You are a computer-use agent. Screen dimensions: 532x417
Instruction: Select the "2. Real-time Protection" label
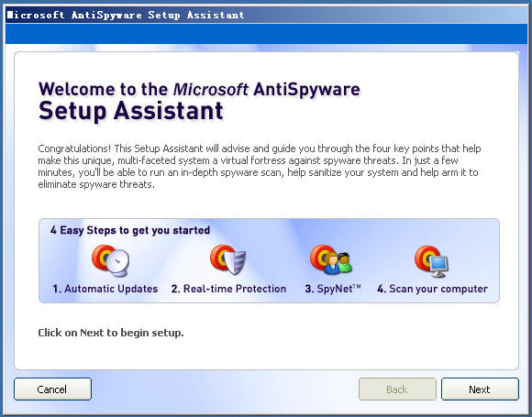228,289
